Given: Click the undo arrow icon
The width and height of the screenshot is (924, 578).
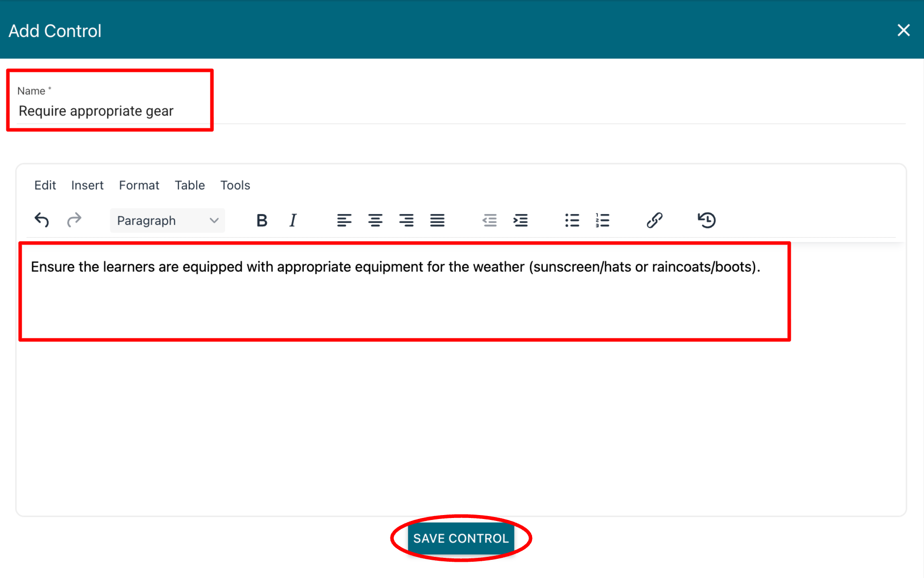Looking at the screenshot, I should (x=42, y=220).
